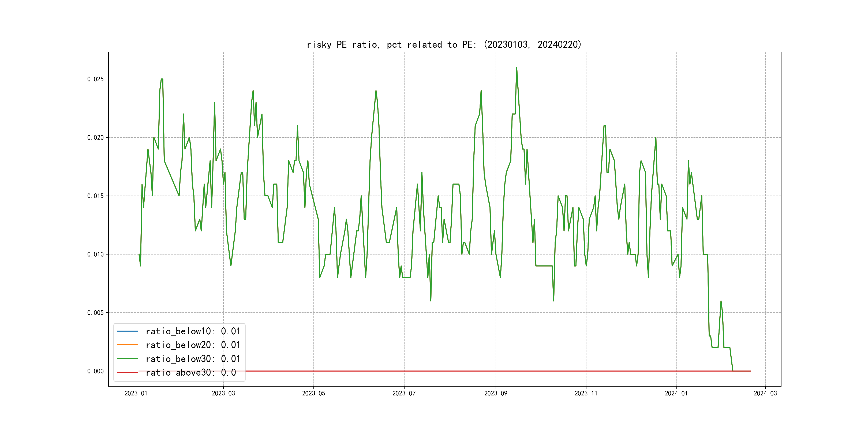Click the chart title text
Image resolution: width=868 pixels, height=434 pixels.
tap(444, 44)
